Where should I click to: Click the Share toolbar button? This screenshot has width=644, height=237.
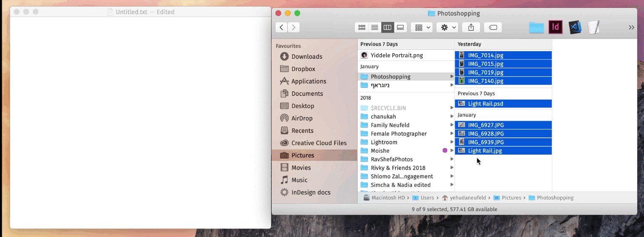(x=471, y=27)
